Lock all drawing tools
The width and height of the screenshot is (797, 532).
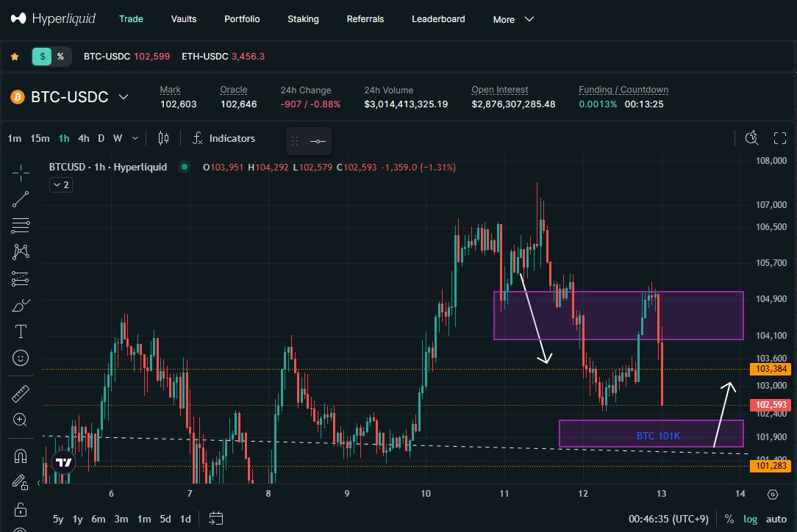click(x=21, y=508)
